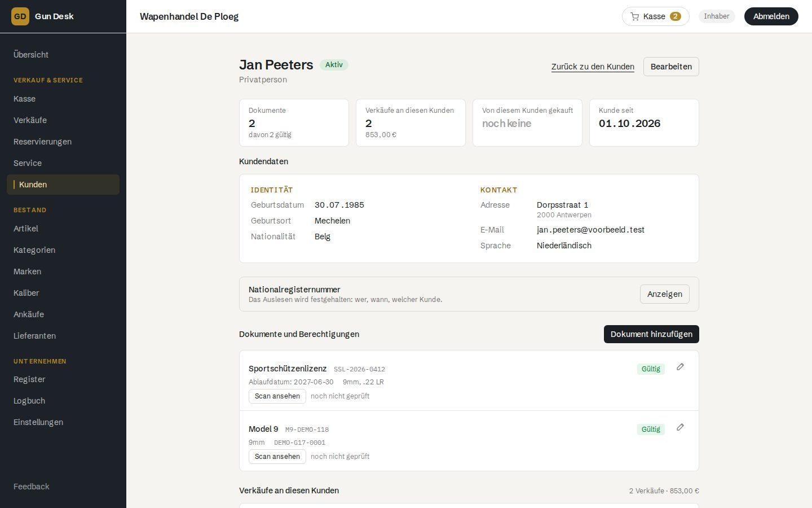Go to Übersicht in sidebar
This screenshot has height=508, width=812.
coord(31,55)
